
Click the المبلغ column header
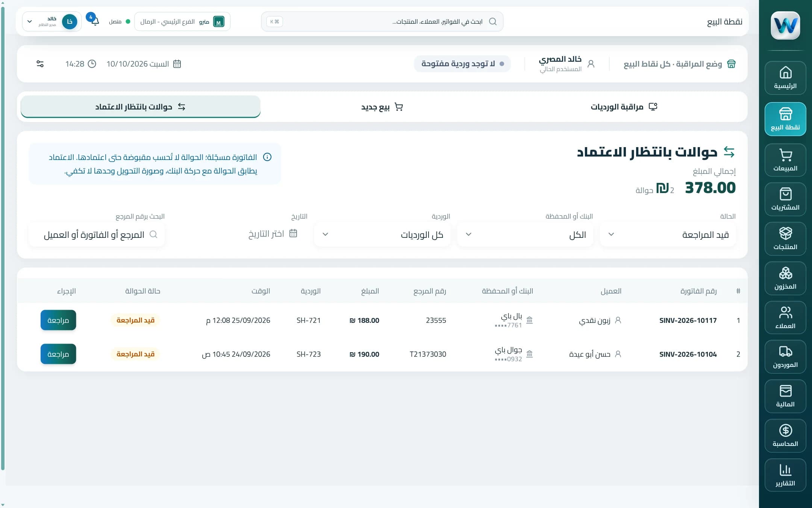coord(370,291)
